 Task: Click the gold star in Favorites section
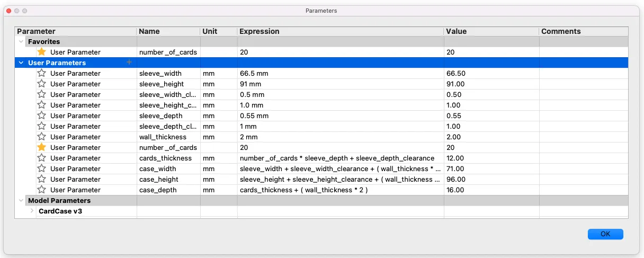click(42, 52)
